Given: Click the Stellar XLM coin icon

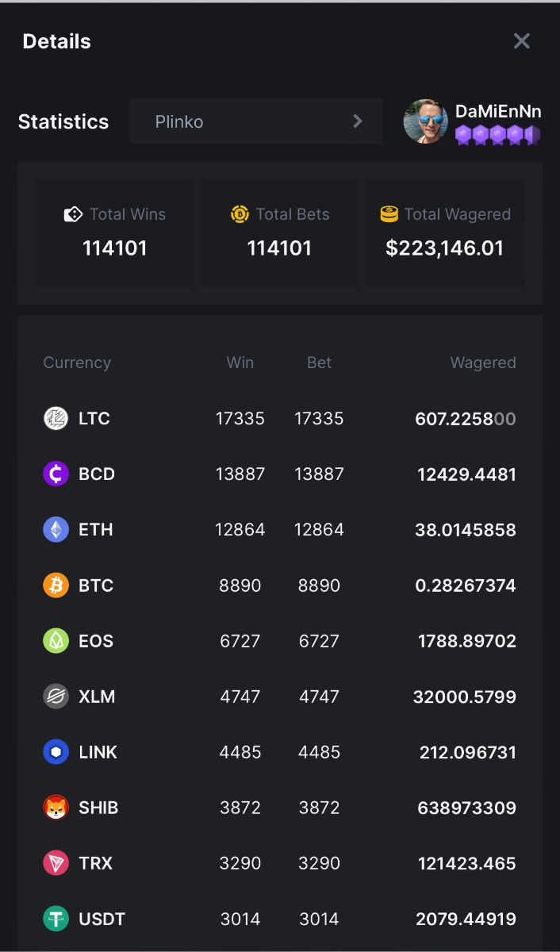Looking at the screenshot, I should (x=56, y=697).
